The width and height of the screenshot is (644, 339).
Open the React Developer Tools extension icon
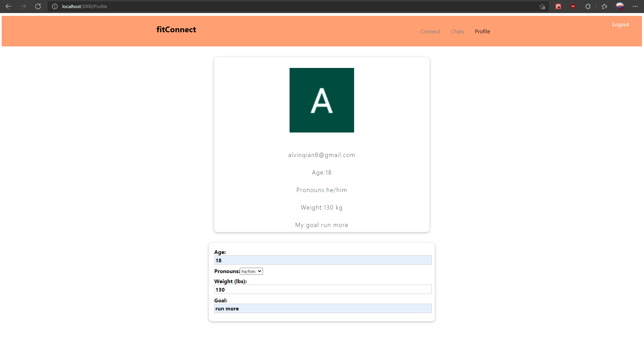(x=558, y=6)
